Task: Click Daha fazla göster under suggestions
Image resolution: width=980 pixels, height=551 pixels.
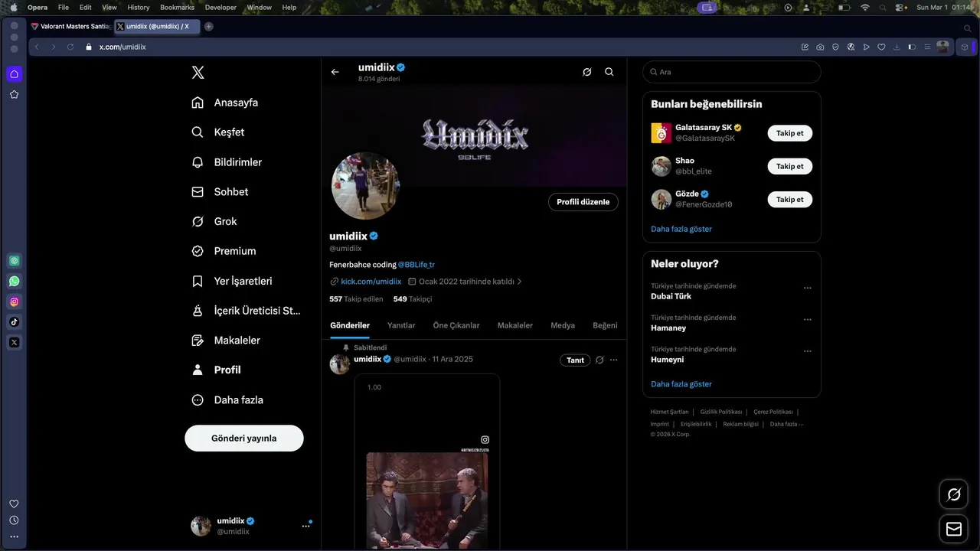Action: point(681,229)
